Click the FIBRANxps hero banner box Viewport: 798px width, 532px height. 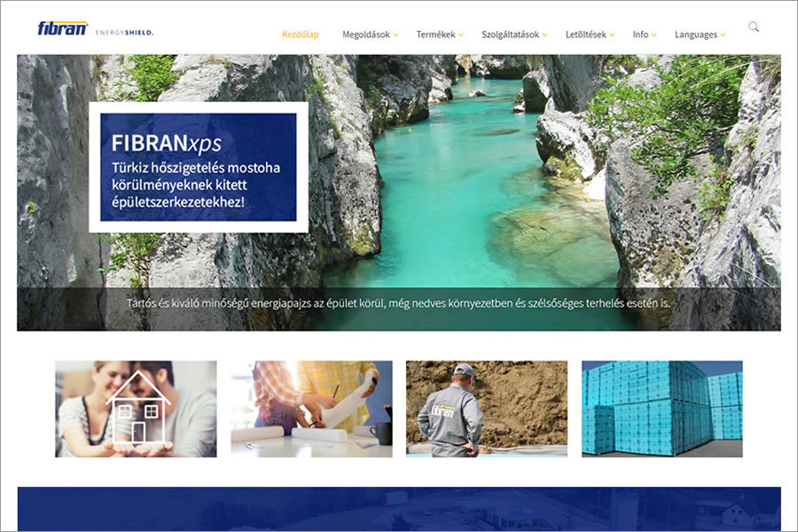coord(199,168)
